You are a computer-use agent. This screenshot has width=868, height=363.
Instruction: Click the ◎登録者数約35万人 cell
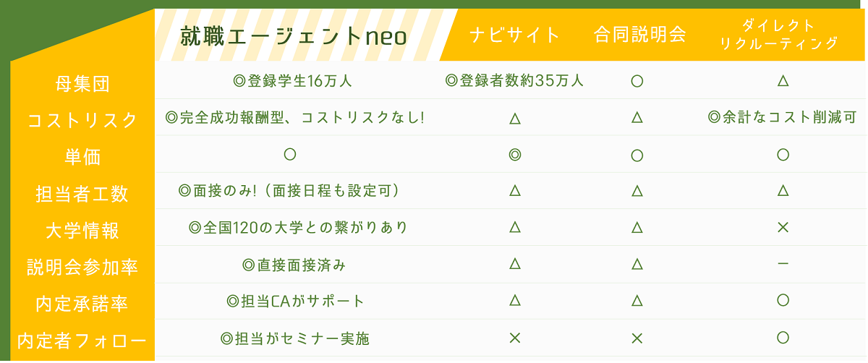tap(514, 81)
